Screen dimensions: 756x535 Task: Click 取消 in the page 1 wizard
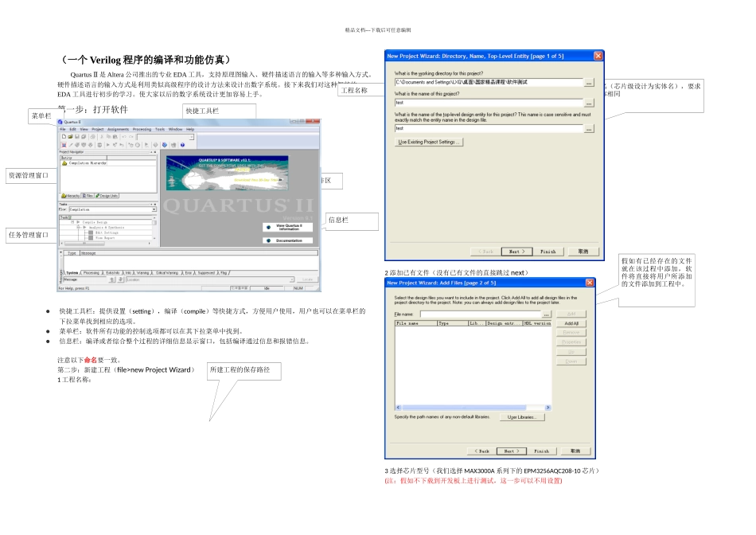pos(583,252)
